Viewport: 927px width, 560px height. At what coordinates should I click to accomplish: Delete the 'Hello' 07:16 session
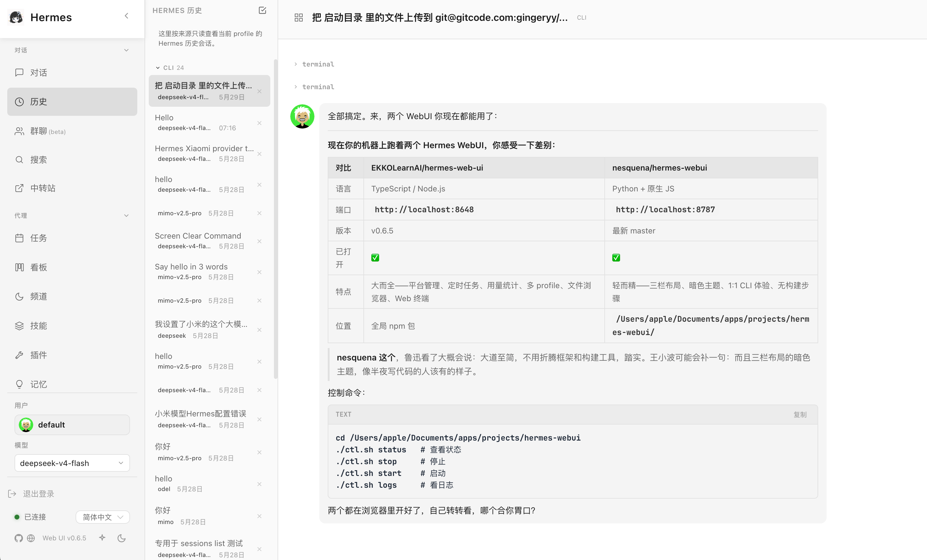click(259, 123)
